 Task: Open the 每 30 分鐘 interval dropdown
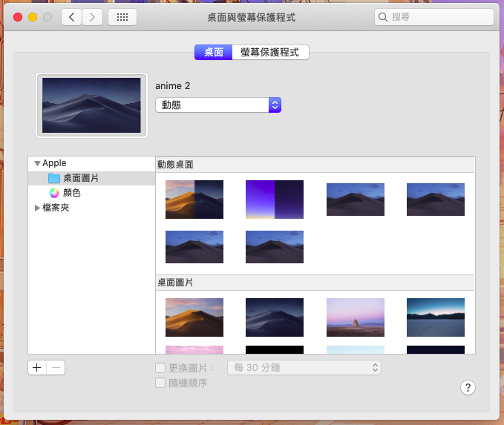[x=304, y=367]
